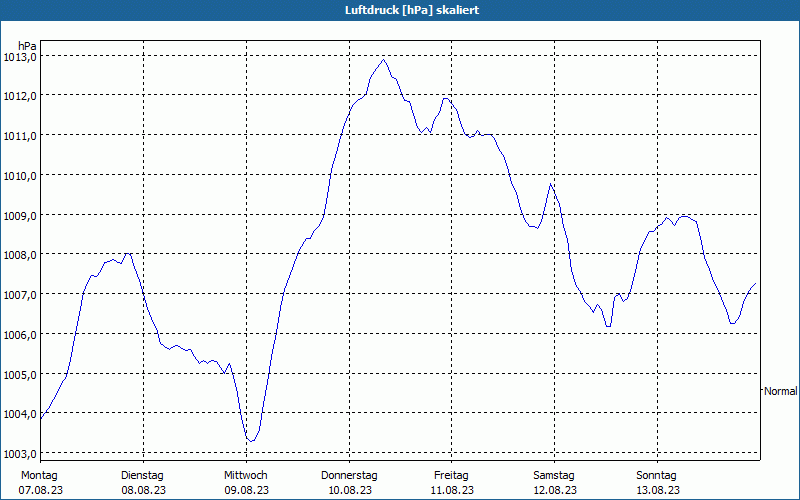The width and height of the screenshot is (800, 500).
Task: Select the Freitag 11.08.23 axis label
Action: click(452, 483)
